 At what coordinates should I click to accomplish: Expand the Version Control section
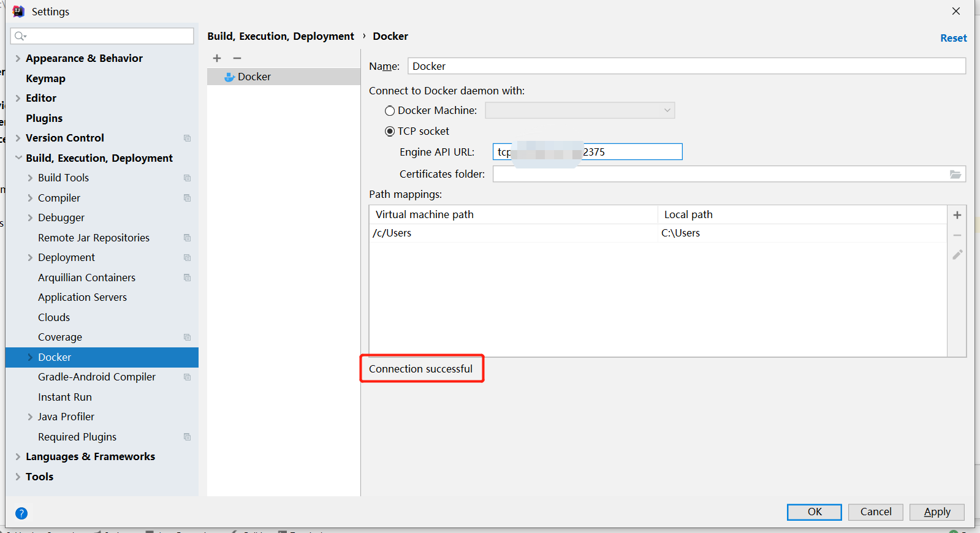[x=18, y=138]
